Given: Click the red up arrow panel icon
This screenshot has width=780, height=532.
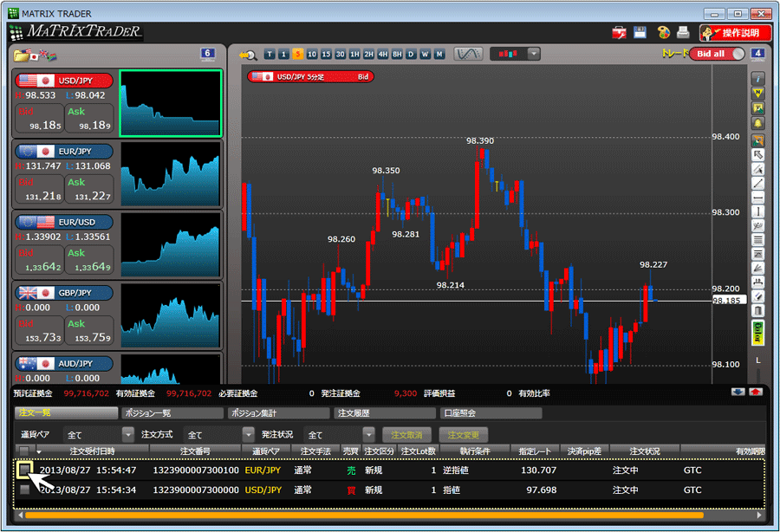Looking at the screenshot, I should click(756, 393).
